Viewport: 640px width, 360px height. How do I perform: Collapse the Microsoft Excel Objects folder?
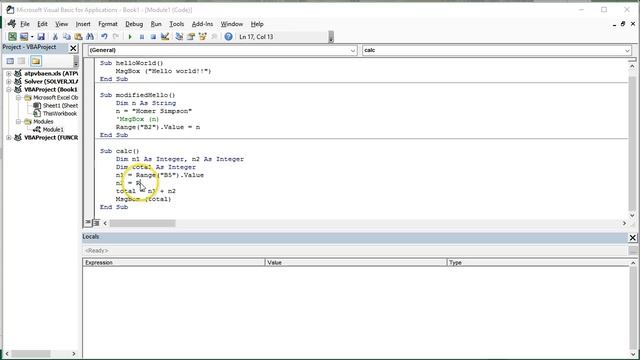click(18, 98)
